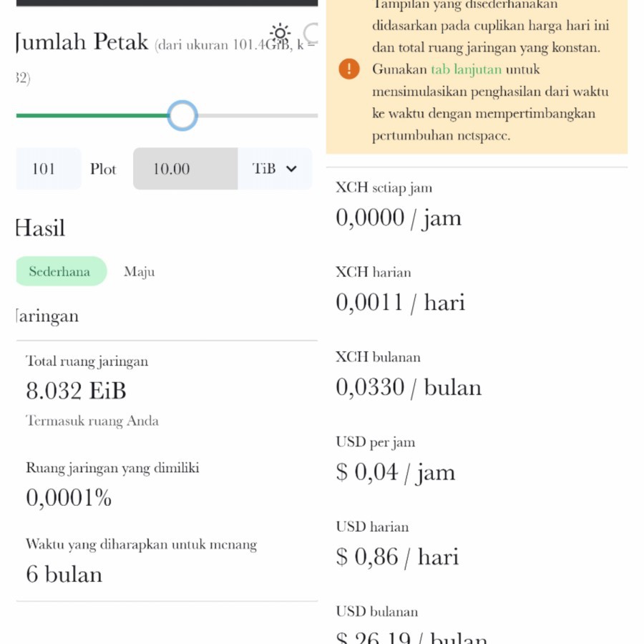The height and width of the screenshot is (644, 644).
Task: Click the orange warning exclamation icon
Action: 349,69
